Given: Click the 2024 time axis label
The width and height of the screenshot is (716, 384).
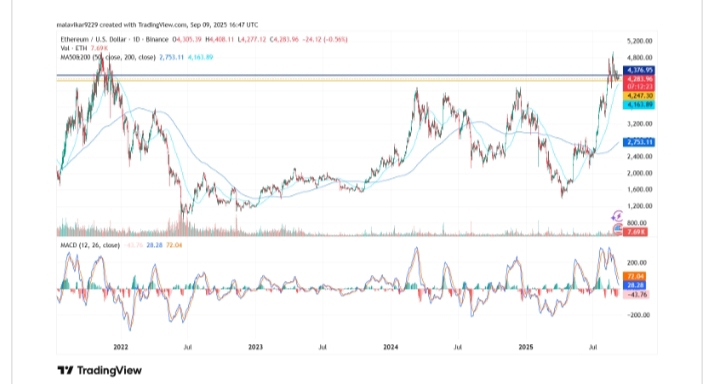Looking at the screenshot, I should tap(391, 347).
